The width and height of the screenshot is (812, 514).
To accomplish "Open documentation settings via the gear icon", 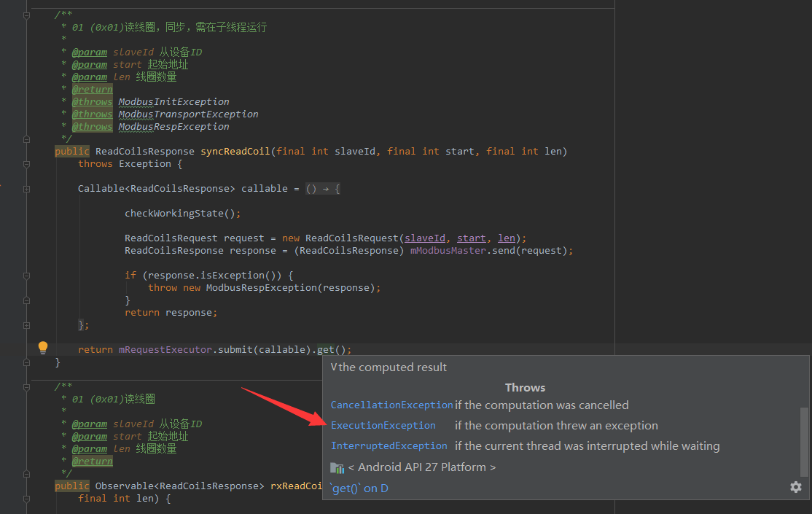I will point(795,486).
